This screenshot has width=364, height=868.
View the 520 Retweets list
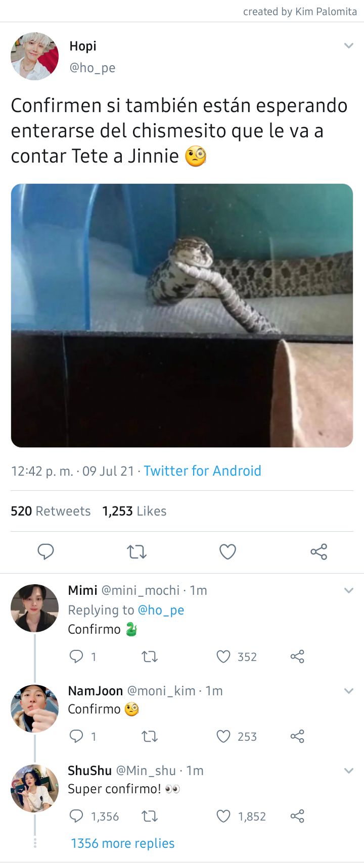click(51, 511)
